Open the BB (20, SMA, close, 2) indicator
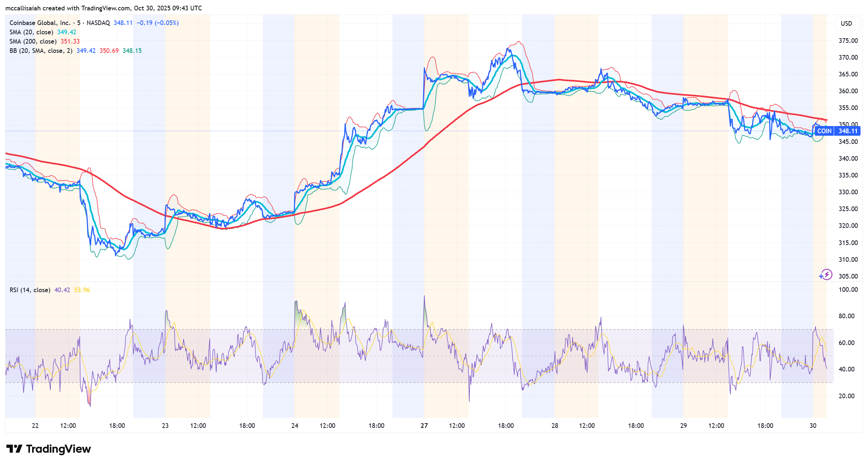The height and width of the screenshot is (465, 868). click(41, 50)
